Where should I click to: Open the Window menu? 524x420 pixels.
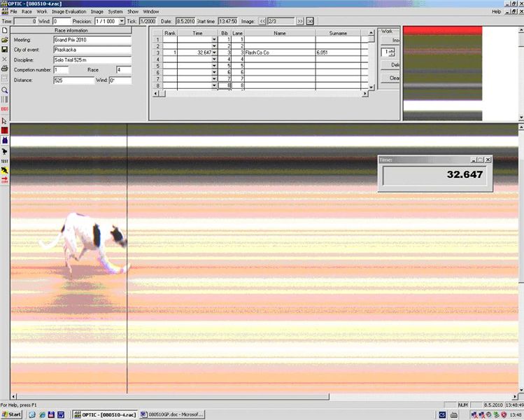point(150,11)
